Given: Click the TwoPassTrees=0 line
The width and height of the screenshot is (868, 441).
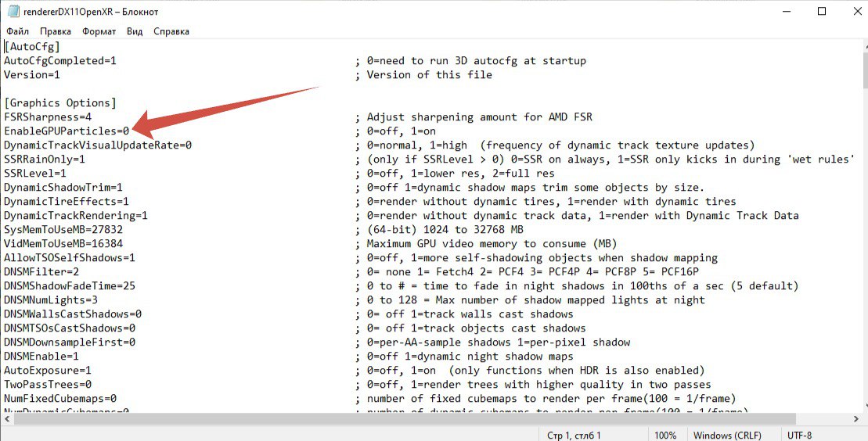Looking at the screenshot, I should click(48, 384).
